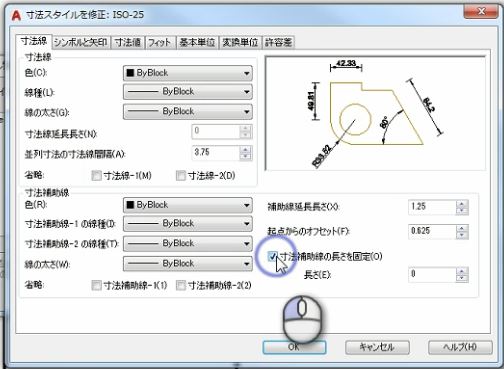Click the キャンセル button
Image resolution: width=504 pixels, height=369 pixels.
pyautogui.click(x=377, y=347)
